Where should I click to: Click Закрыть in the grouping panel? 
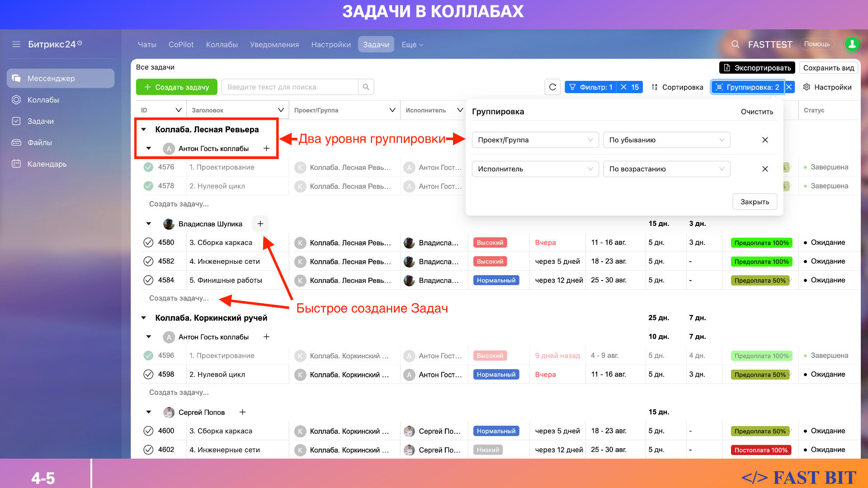[x=755, y=202]
